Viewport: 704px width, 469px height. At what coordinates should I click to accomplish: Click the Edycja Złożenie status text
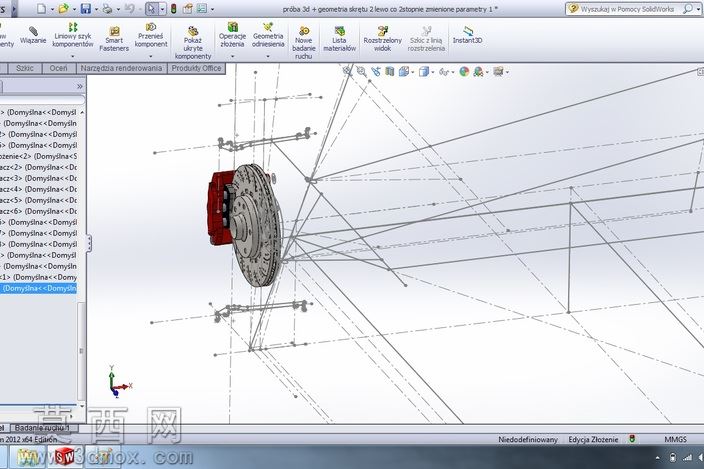593,439
